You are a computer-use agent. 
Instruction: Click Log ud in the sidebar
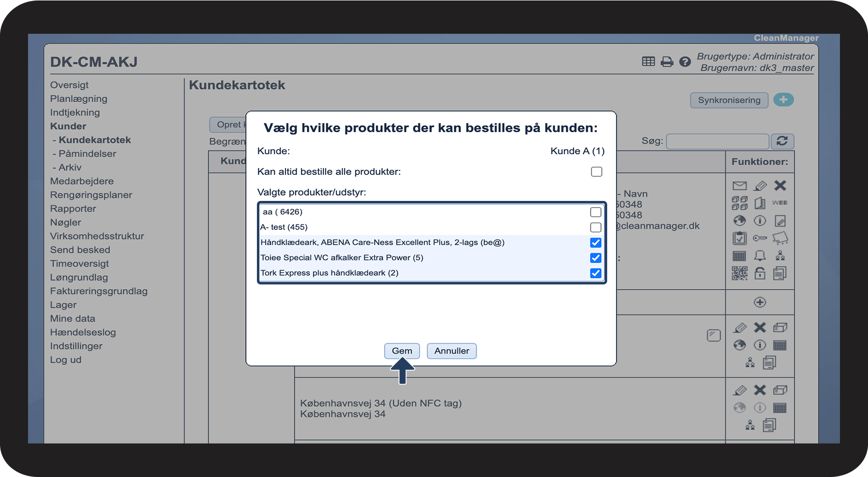click(65, 360)
